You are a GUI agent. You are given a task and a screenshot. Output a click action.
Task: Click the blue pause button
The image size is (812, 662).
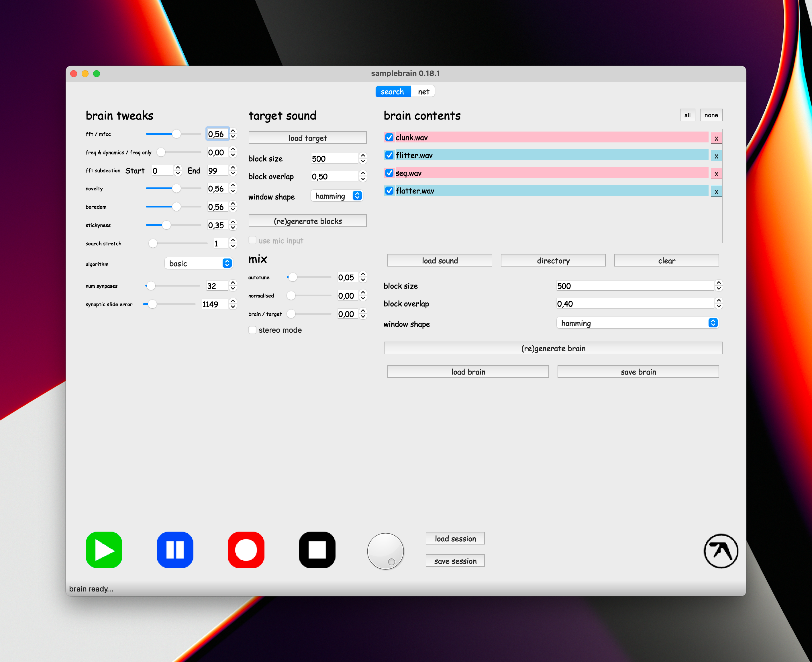coord(174,549)
